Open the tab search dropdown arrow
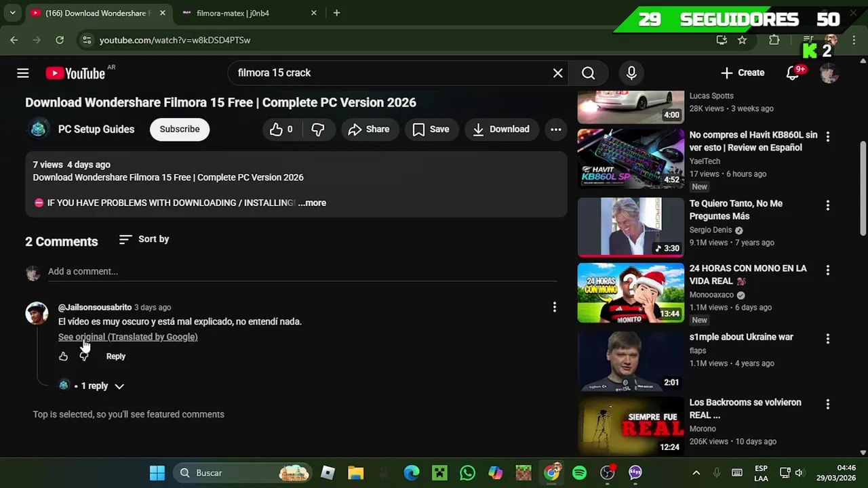 click(x=12, y=13)
